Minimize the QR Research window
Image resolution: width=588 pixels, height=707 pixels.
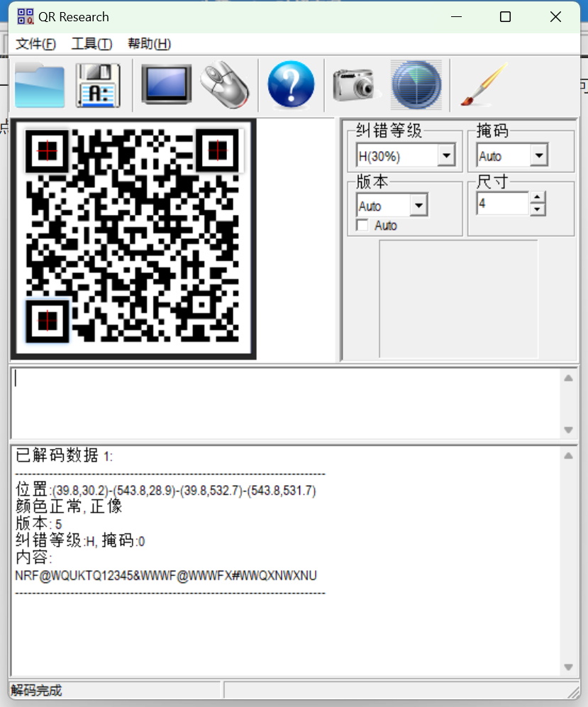coord(456,17)
